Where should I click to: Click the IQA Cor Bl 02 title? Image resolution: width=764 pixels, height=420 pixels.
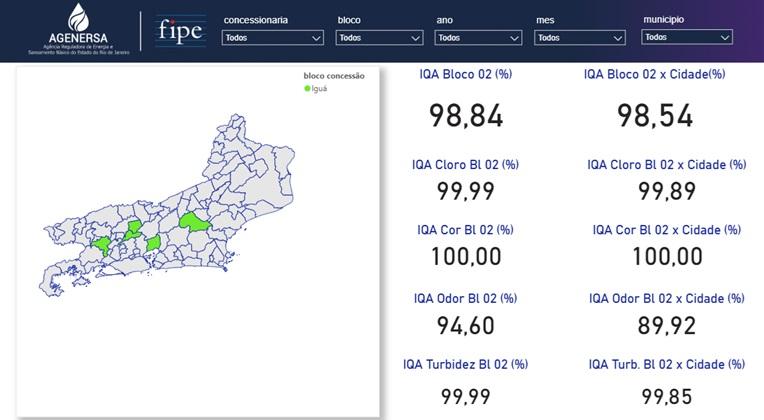point(466,230)
